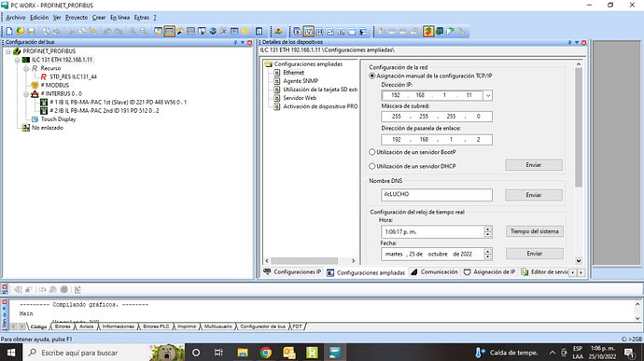The width and height of the screenshot is (644, 361).
Task: Click the Undo arrow toolbar icon
Action: click(107, 31)
